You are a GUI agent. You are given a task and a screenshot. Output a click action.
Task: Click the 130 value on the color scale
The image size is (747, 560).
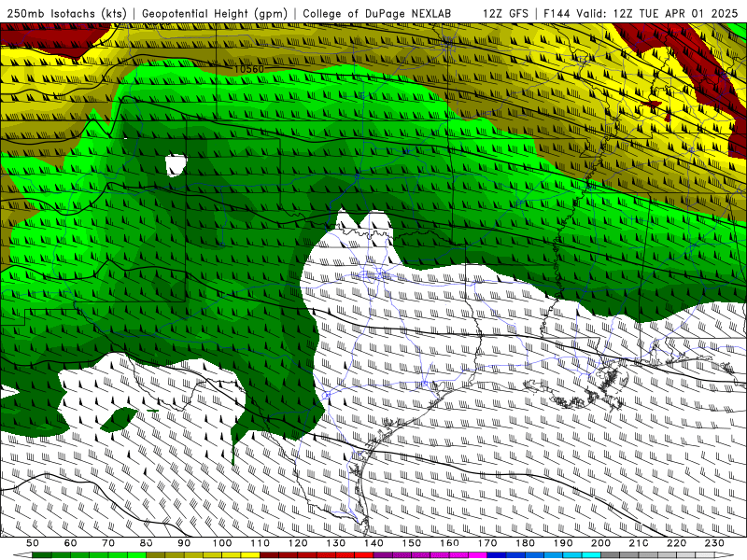336,543
